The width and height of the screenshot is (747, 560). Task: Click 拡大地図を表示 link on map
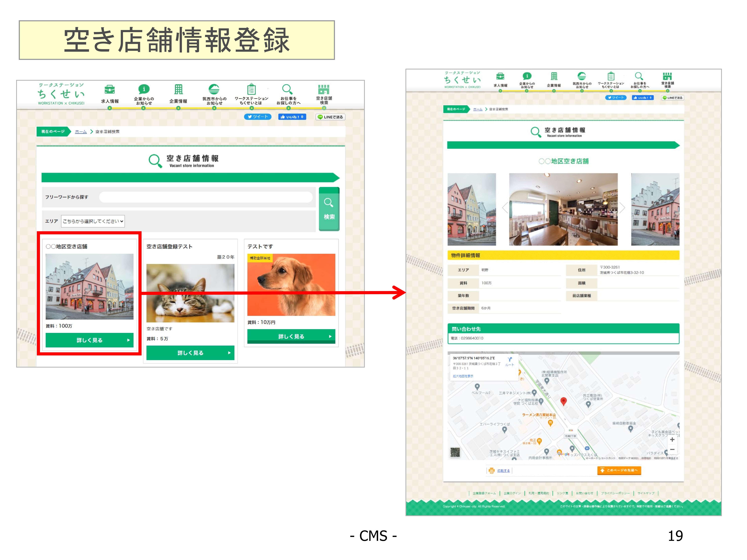coord(463,376)
